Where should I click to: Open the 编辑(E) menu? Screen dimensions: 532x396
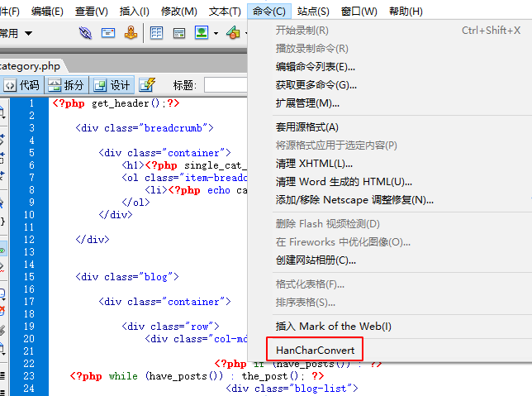point(47,12)
